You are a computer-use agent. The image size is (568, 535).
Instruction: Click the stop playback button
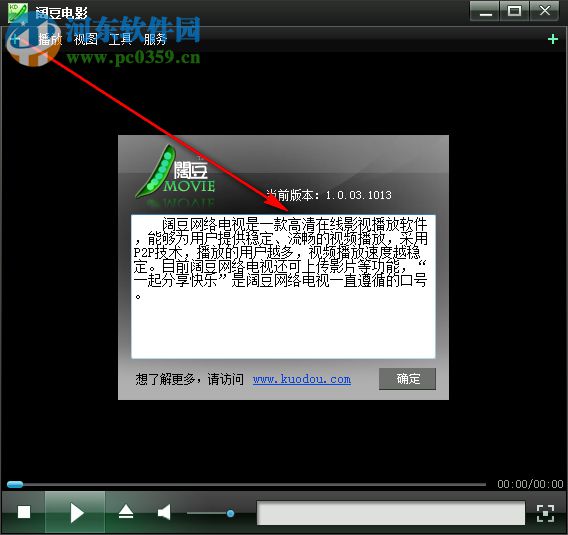tap(24, 512)
